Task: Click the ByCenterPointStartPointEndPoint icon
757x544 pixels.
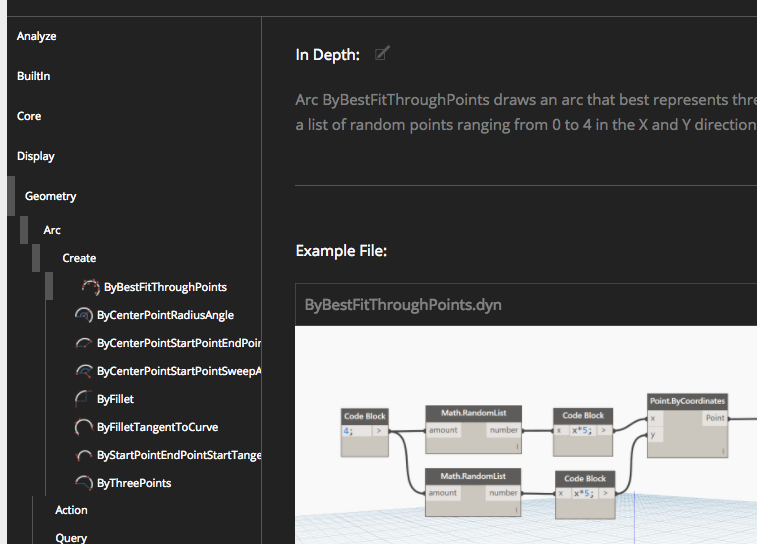Action: point(84,343)
